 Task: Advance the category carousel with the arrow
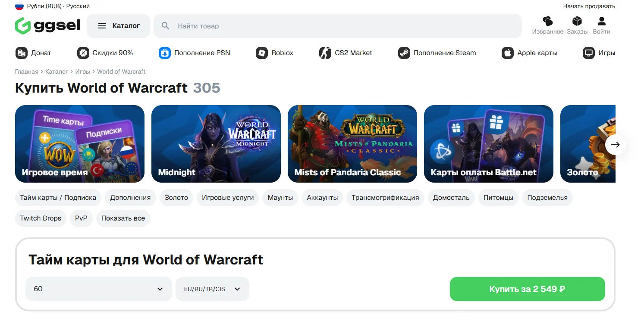coord(616,145)
